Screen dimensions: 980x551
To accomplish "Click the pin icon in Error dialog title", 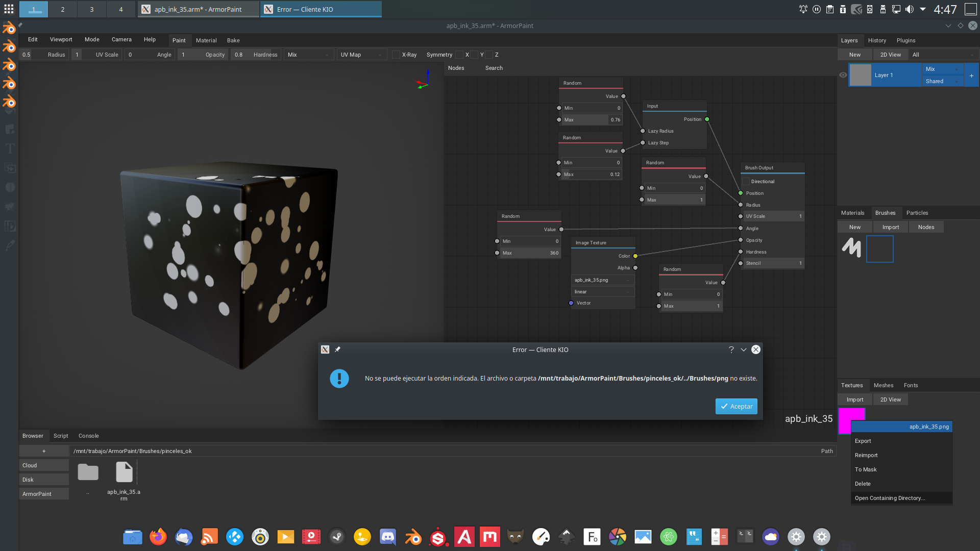I will pyautogui.click(x=337, y=349).
